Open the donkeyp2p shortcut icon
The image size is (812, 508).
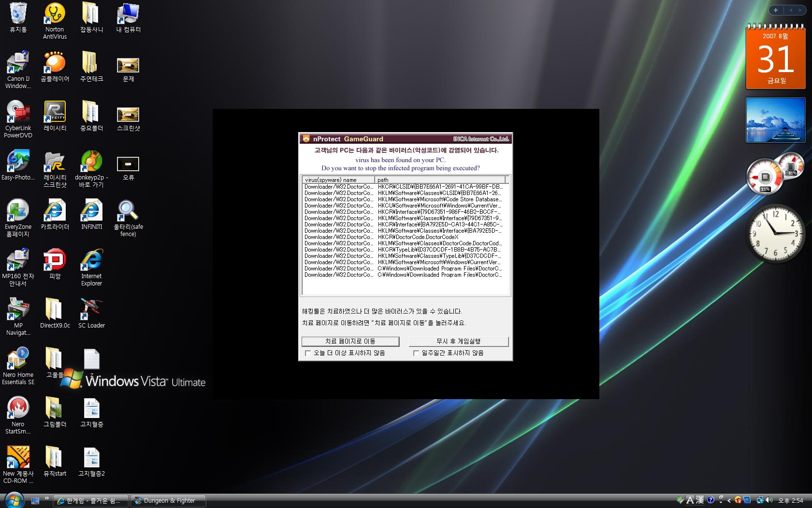pyautogui.click(x=91, y=169)
